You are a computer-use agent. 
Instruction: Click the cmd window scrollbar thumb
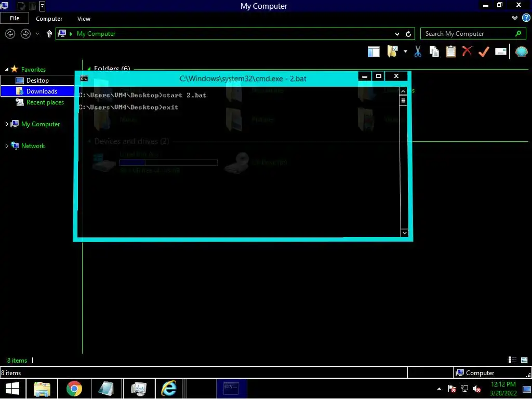(403, 100)
